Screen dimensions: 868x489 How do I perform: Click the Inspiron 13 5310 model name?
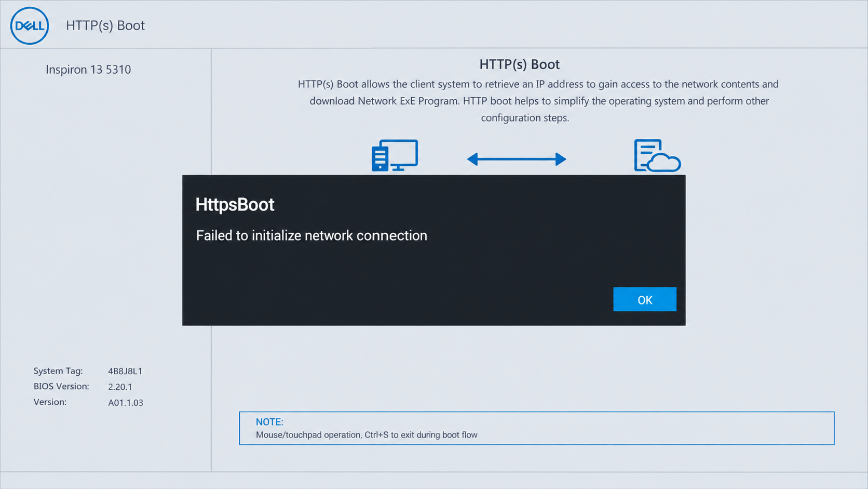[88, 70]
